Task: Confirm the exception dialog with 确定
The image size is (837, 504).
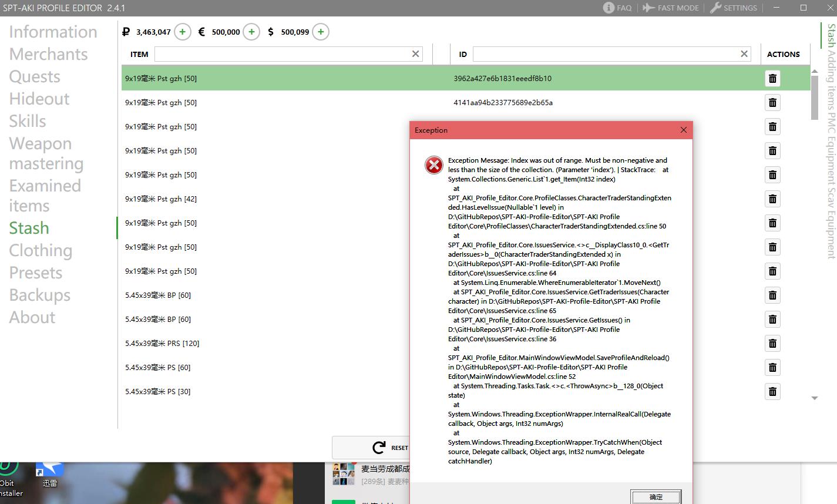Action: pyautogui.click(x=656, y=497)
